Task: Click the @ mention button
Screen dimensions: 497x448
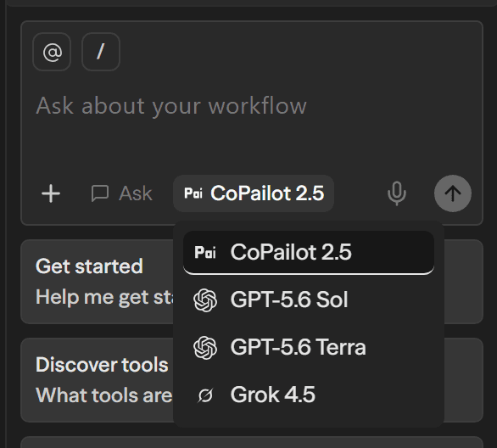Action: tap(52, 52)
